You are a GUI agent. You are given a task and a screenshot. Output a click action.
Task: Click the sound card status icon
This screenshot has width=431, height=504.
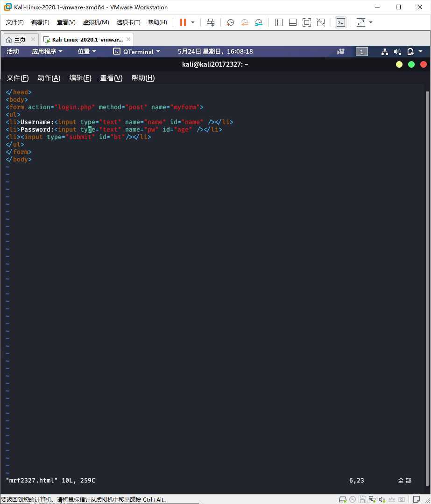pyautogui.click(x=382, y=499)
